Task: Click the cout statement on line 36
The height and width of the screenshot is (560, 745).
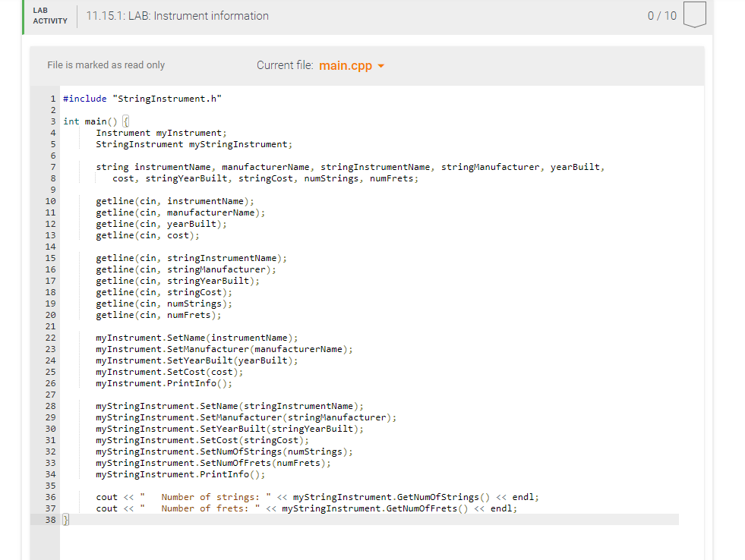Action: tap(228, 496)
